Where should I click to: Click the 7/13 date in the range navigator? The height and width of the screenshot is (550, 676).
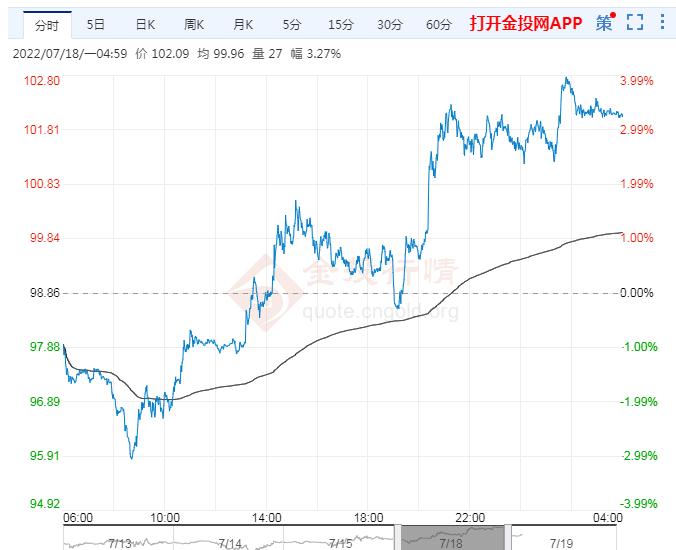pyautogui.click(x=120, y=543)
